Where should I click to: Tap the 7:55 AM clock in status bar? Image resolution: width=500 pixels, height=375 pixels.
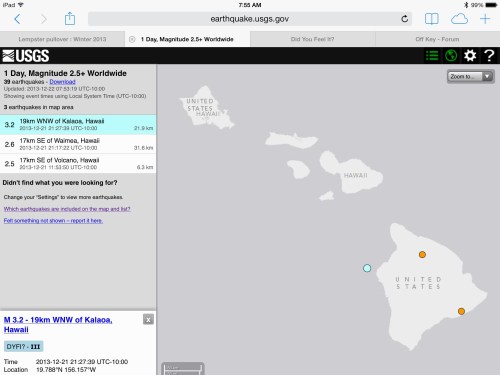250,5
